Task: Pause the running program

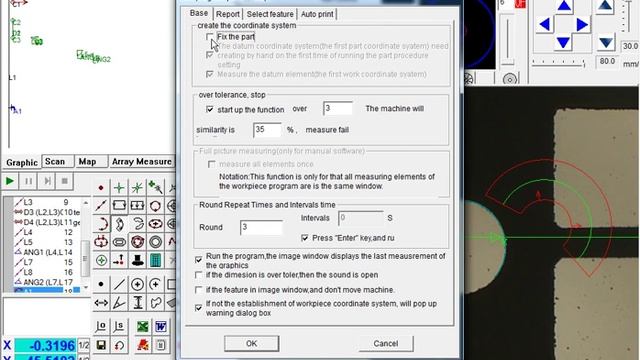Action: pos(28,181)
